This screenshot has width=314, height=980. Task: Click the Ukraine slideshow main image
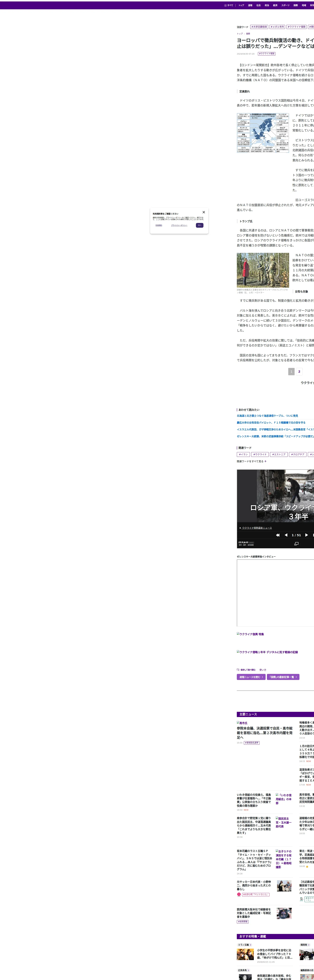[x=276, y=496]
